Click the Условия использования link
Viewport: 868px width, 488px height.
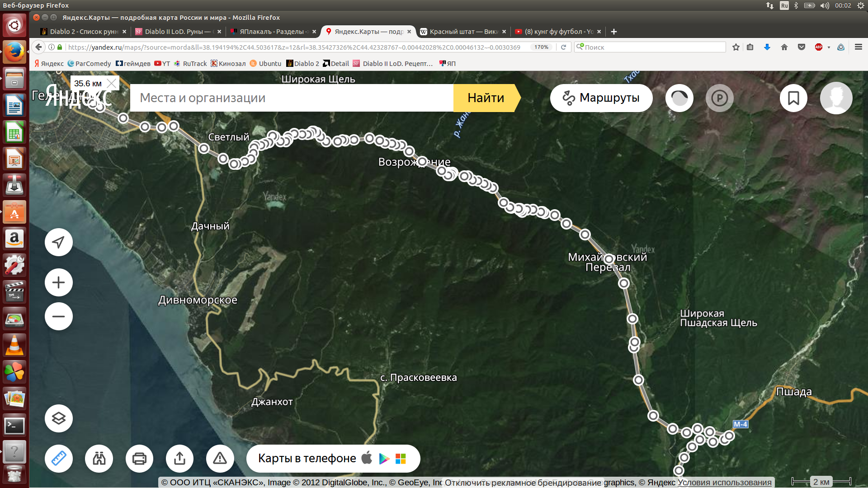(x=725, y=482)
